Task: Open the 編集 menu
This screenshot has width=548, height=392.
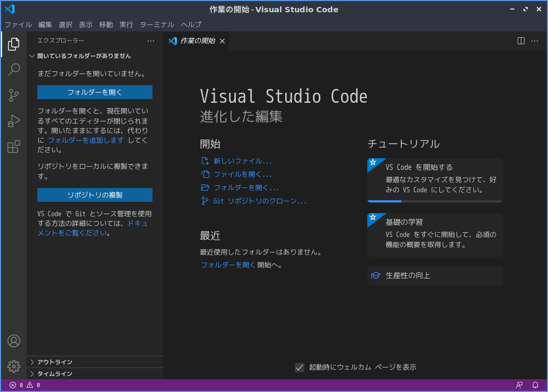Action: pos(45,24)
